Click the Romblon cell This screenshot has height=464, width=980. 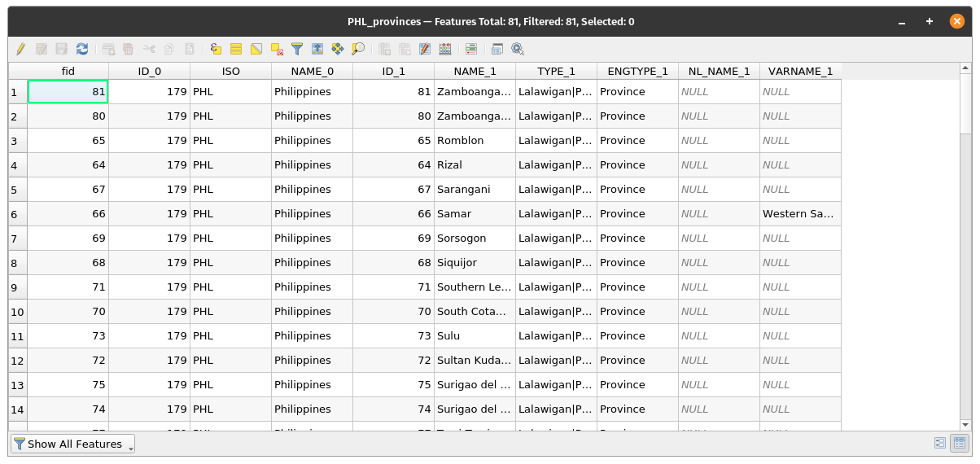pos(475,140)
